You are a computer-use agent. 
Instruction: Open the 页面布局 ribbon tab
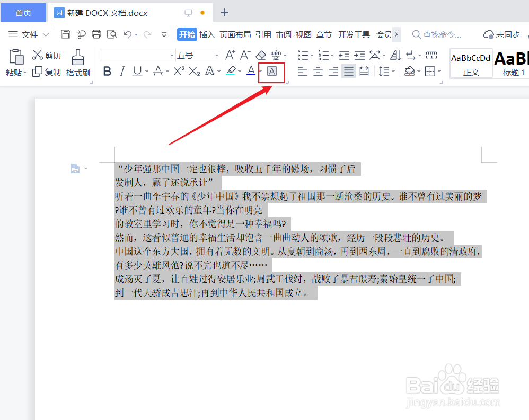tap(234, 34)
